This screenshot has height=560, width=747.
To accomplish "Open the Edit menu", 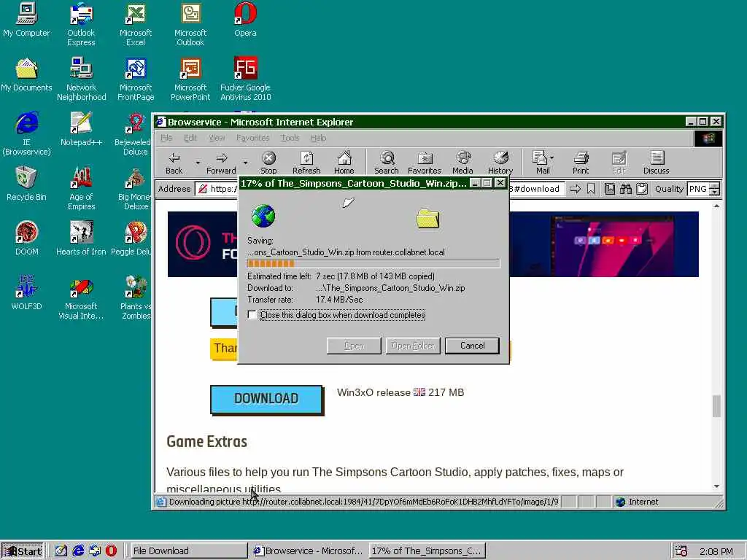I will (x=190, y=138).
